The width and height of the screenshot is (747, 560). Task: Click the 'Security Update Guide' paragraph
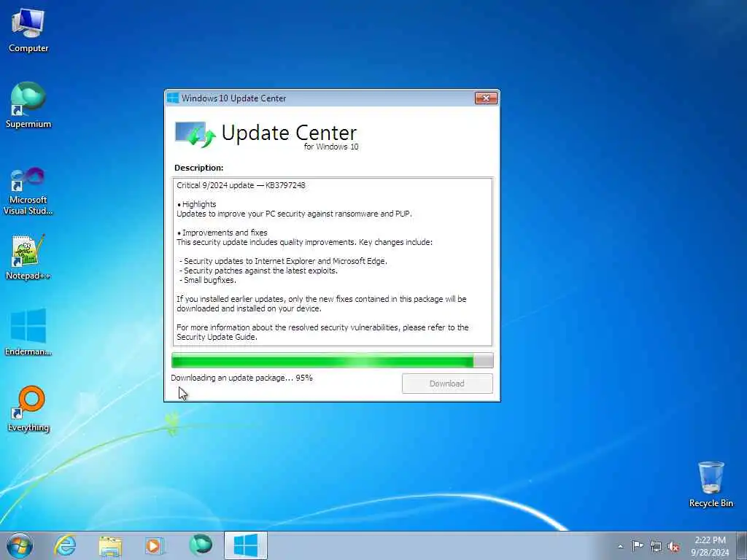click(x=322, y=332)
